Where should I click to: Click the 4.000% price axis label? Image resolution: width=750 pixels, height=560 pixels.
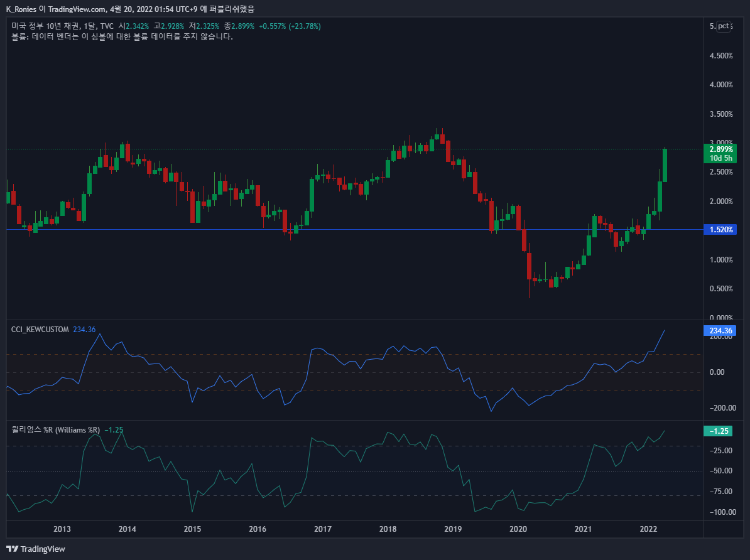pyautogui.click(x=721, y=85)
